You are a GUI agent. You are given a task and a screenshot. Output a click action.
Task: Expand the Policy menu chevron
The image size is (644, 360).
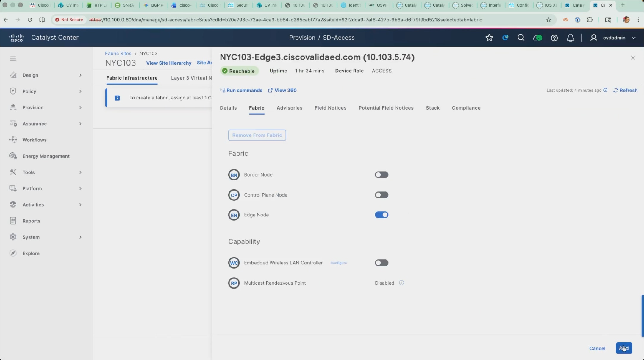pos(80,91)
